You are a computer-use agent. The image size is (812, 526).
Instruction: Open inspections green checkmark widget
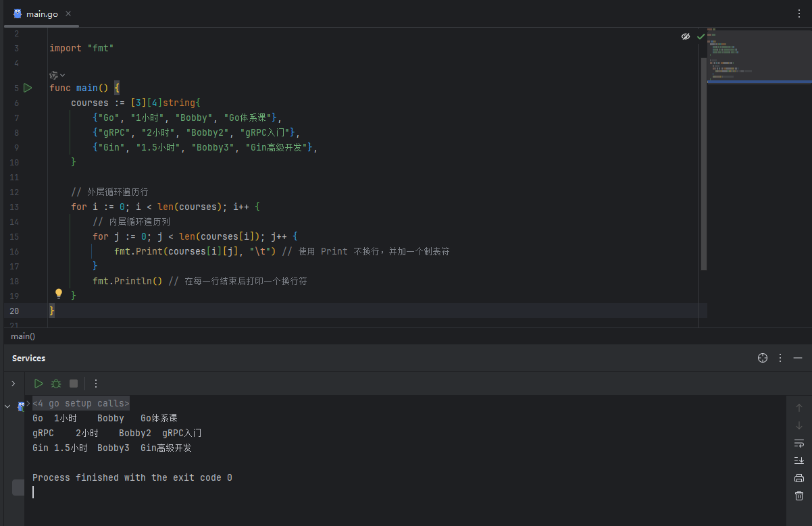(701, 36)
